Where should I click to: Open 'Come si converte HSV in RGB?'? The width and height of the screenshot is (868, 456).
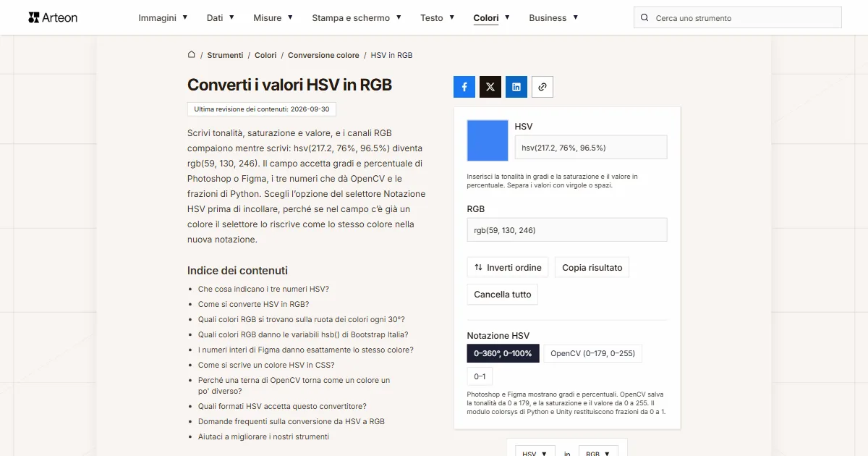point(253,304)
